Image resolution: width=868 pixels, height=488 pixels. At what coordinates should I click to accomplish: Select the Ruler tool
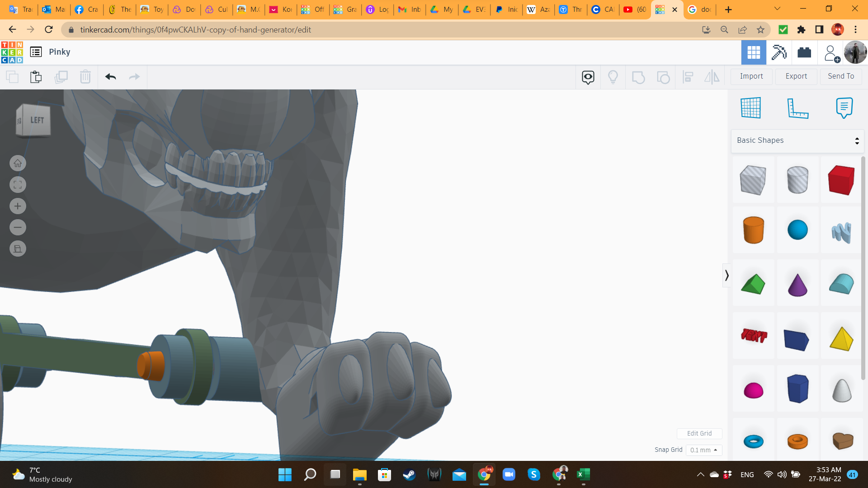tap(797, 108)
